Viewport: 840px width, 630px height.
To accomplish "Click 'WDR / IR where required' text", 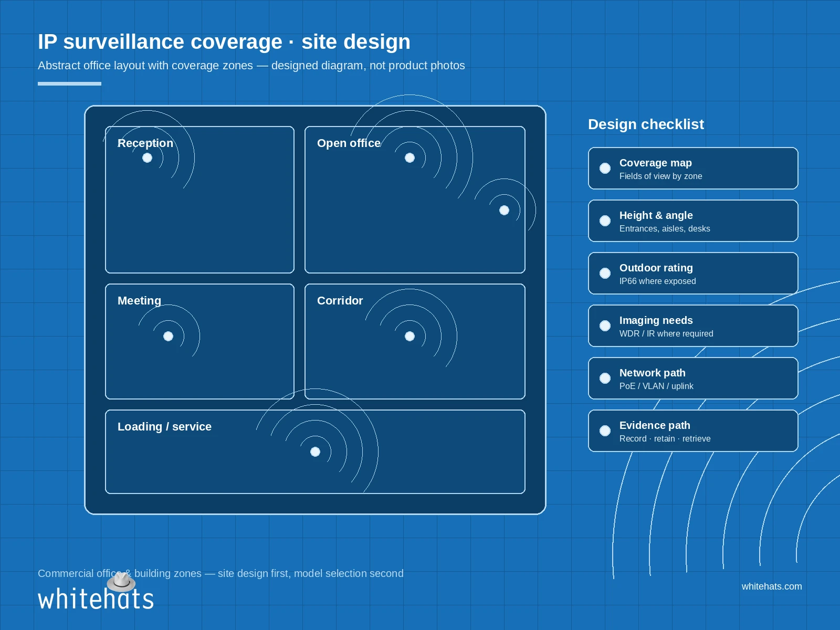I will point(666,333).
